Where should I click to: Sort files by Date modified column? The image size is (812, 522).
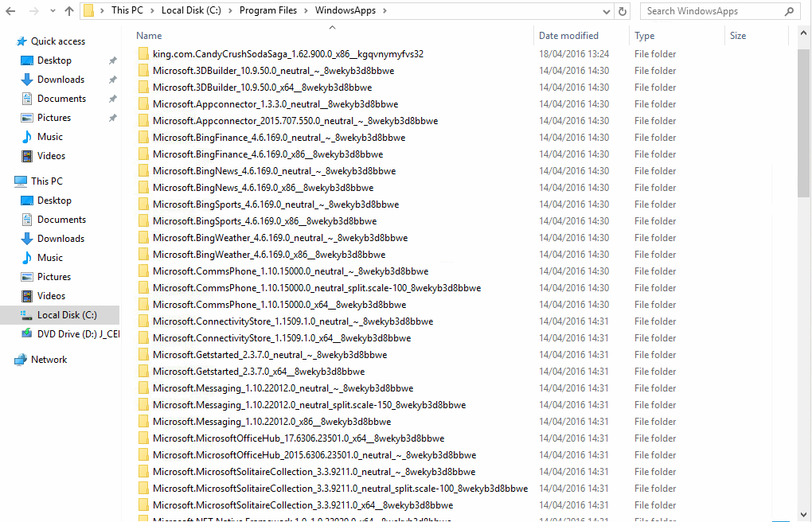[x=568, y=36]
